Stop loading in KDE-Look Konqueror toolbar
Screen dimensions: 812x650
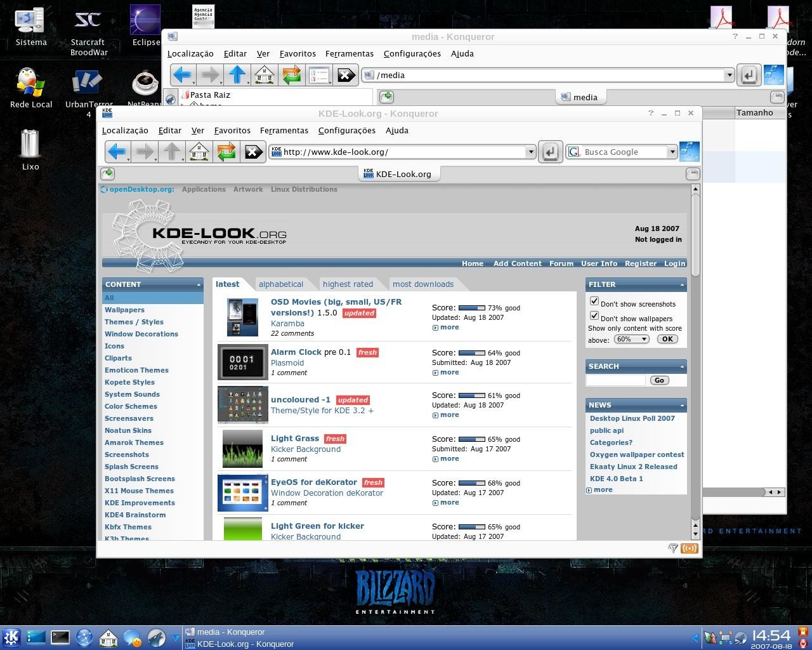253,152
